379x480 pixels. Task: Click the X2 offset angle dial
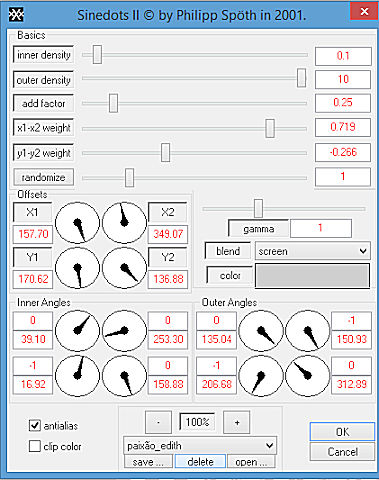124,222
